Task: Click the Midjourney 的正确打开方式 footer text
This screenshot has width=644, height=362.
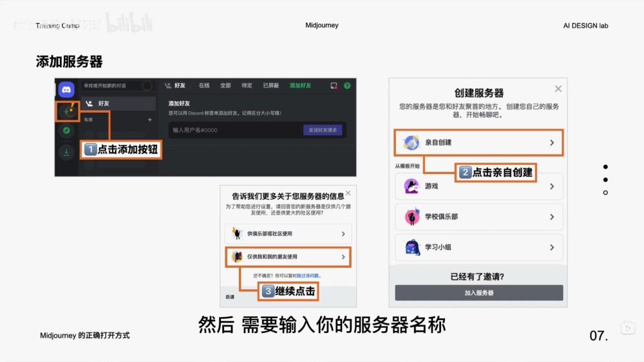Action: pyautogui.click(x=84, y=336)
